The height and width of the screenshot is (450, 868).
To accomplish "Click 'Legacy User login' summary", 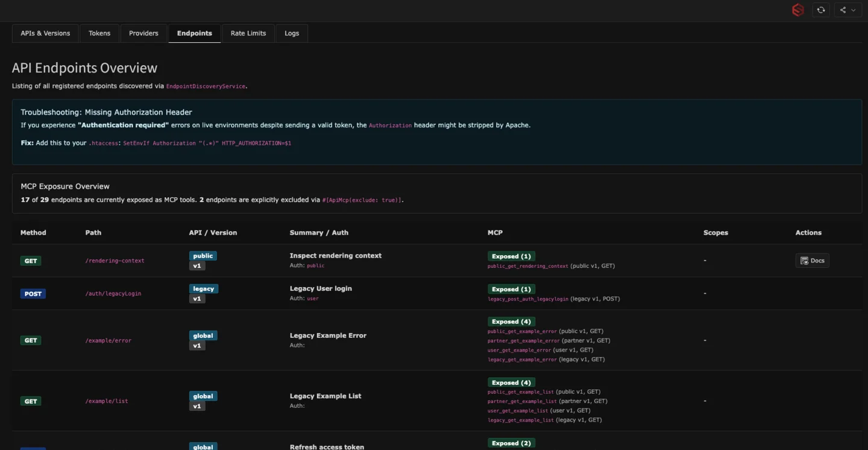I will pos(321,288).
